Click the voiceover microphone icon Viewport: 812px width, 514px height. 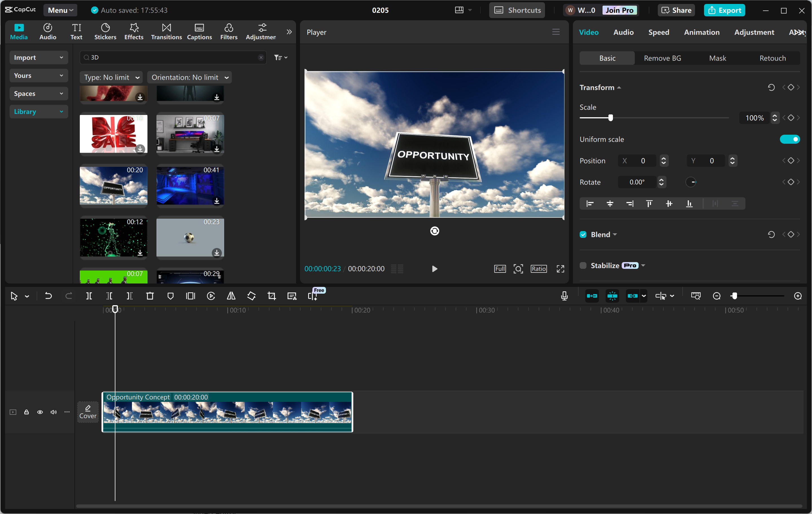pos(564,296)
